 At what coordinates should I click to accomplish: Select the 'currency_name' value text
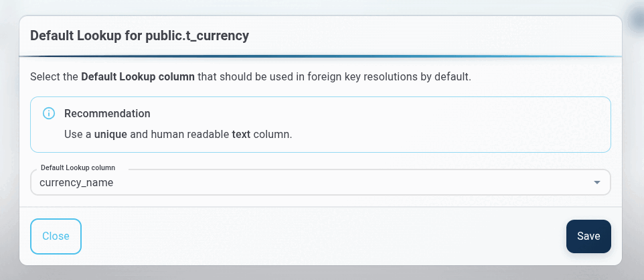tap(76, 183)
